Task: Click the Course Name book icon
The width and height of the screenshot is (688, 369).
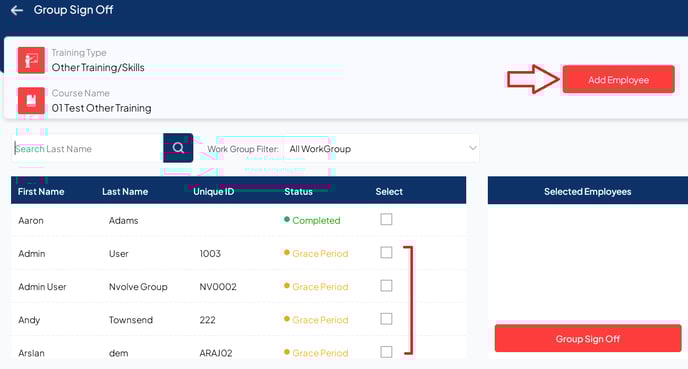Action: click(x=31, y=100)
